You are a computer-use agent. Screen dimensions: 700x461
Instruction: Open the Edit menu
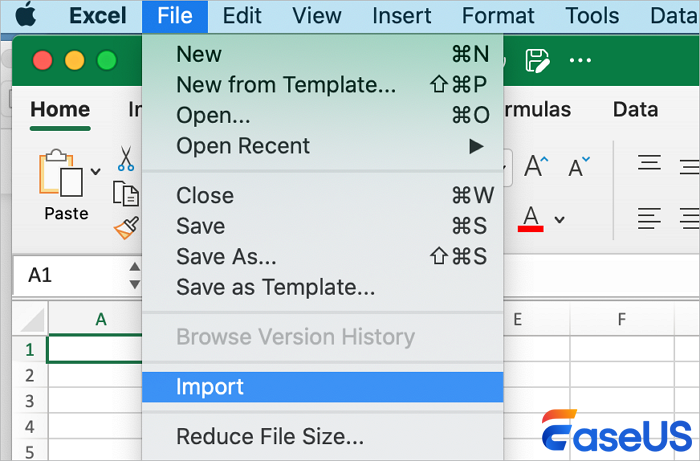coord(242,16)
